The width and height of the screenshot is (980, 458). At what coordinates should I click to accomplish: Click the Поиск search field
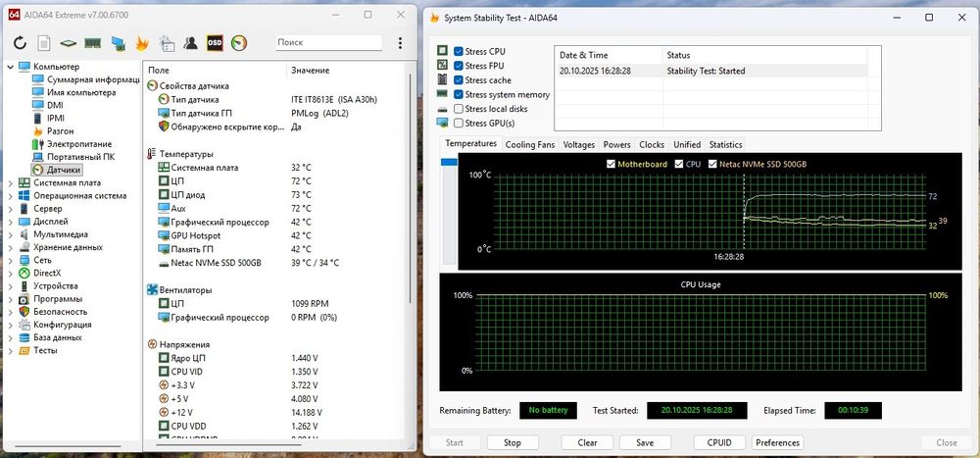point(328,42)
